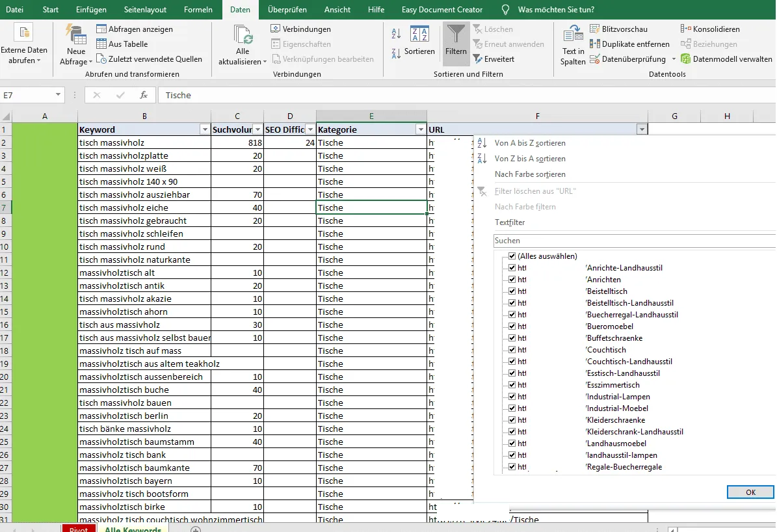This screenshot has width=777, height=532.
Task: Uncheck the Industrial-Lampen checkbox
Action: coord(512,397)
